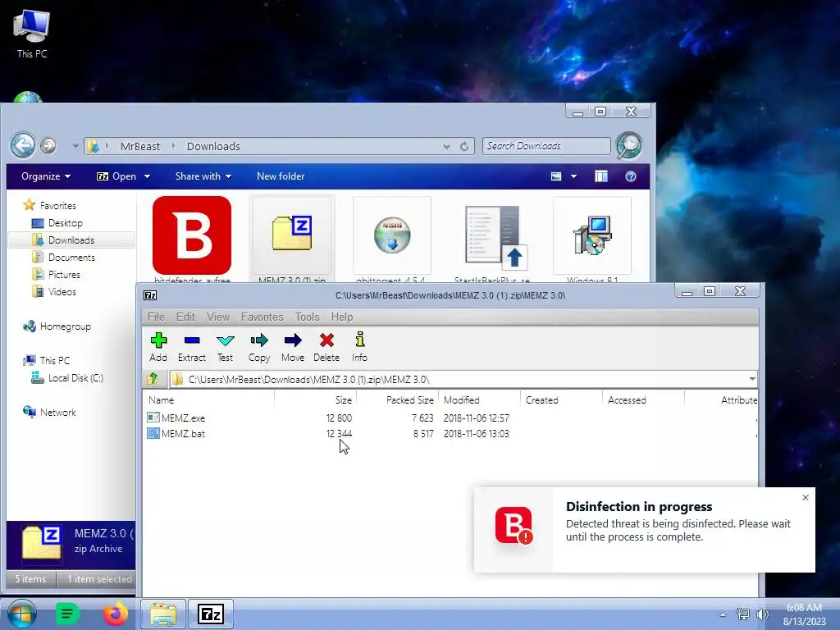This screenshot has width=840, height=630.
Task: Open the Windows Start button
Action: (21, 614)
